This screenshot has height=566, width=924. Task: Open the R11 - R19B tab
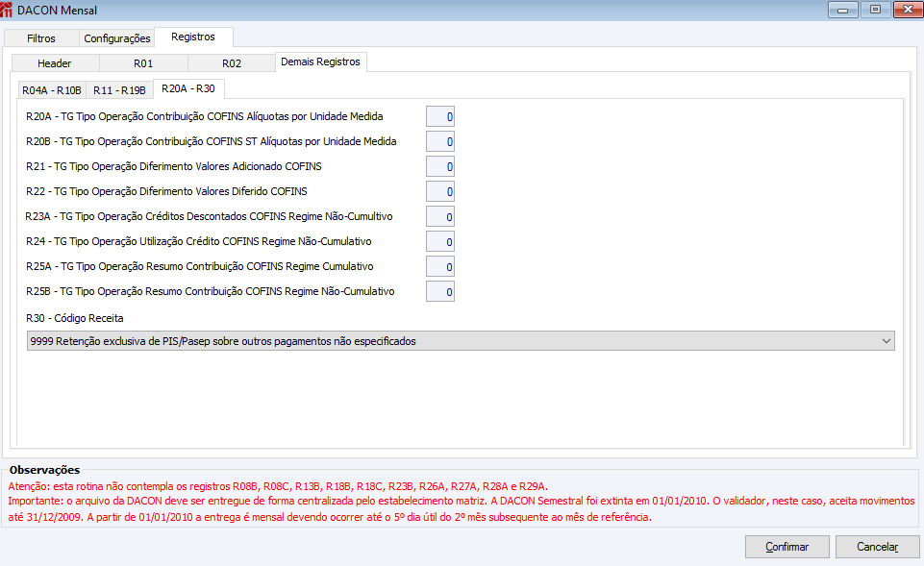coord(119,90)
